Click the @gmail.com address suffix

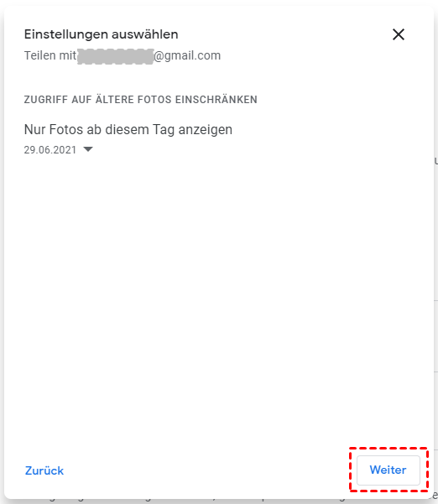pos(187,55)
